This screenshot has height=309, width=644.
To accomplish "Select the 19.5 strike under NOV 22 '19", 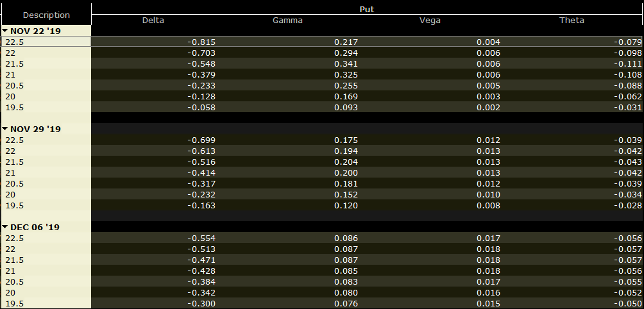I will (x=46, y=107).
